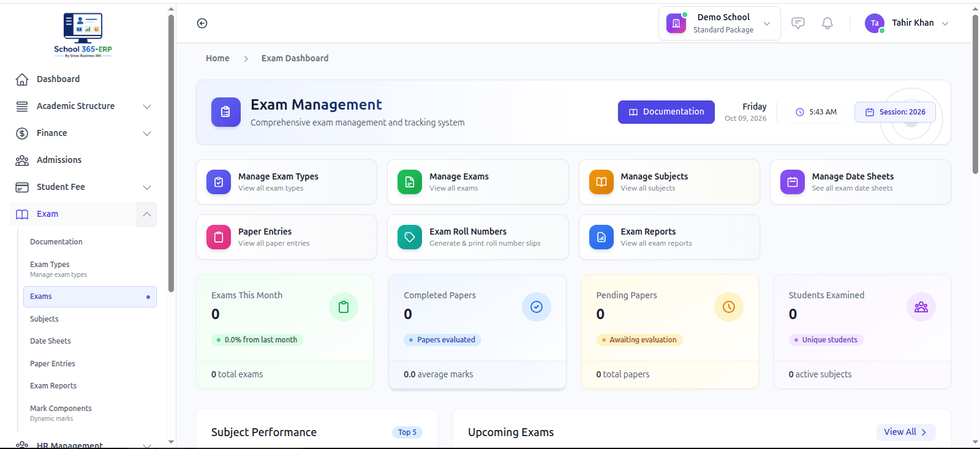Click the back arrow icon in header
This screenshot has width=980, height=449.
pyautogui.click(x=202, y=23)
